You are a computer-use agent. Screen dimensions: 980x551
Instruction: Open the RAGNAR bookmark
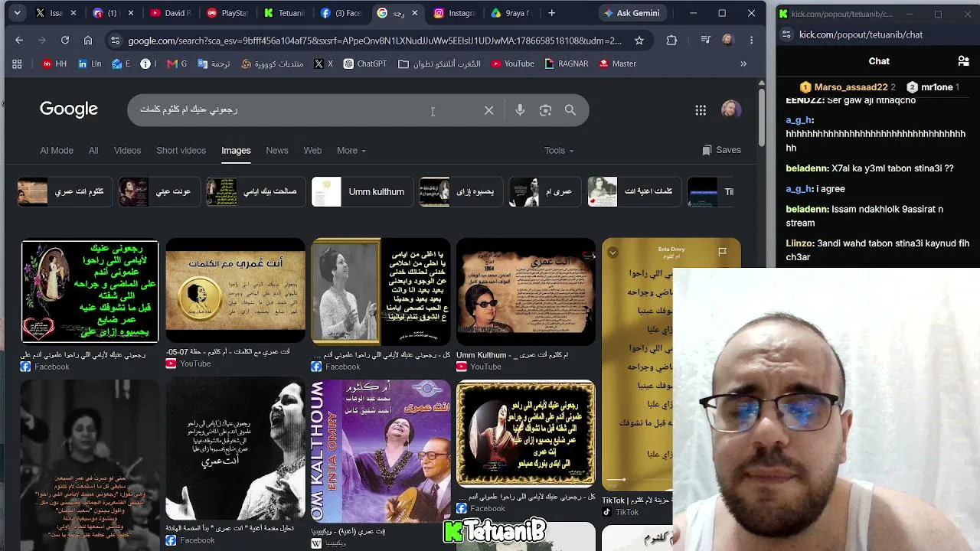[x=567, y=64]
